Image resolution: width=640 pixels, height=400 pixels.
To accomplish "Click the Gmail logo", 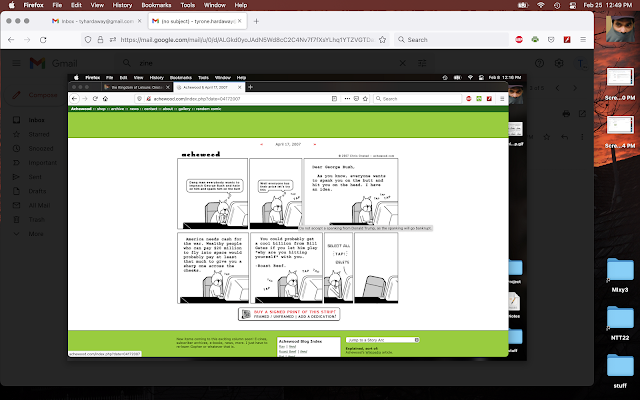I will pyautogui.click(x=53, y=63).
